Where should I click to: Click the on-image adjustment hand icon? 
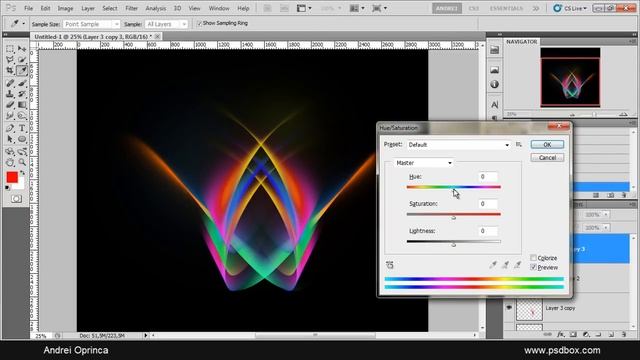[x=390, y=265]
